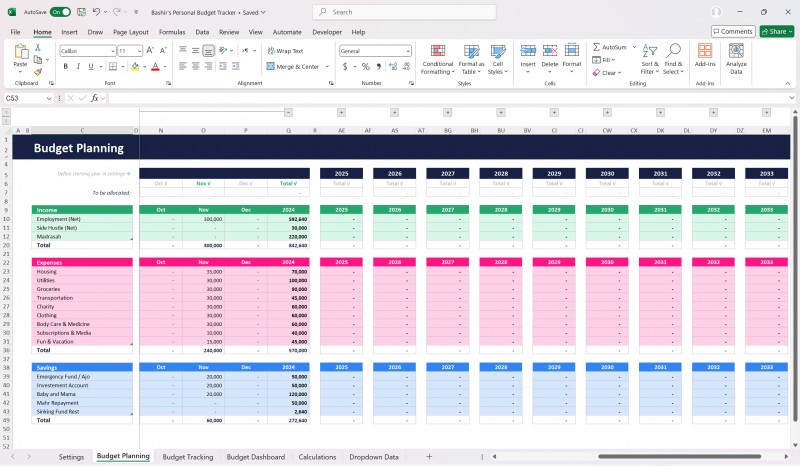This screenshot has width=800, height=466.
Task: Increase indent in Alignment group
Action: click(235, 66)
